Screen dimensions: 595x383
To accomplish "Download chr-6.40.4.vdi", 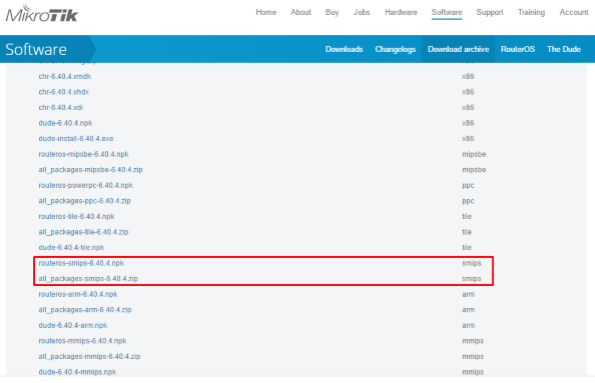I will tap(61, 107).
